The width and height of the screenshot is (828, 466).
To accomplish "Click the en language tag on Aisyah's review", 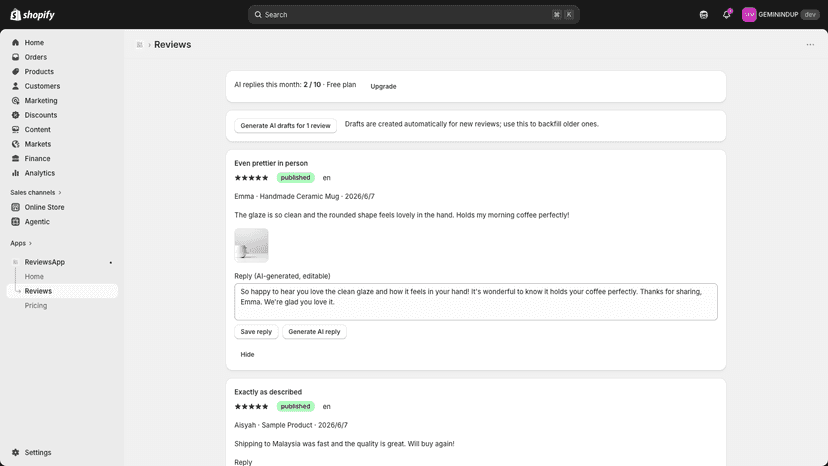I will tap(326, 406).
